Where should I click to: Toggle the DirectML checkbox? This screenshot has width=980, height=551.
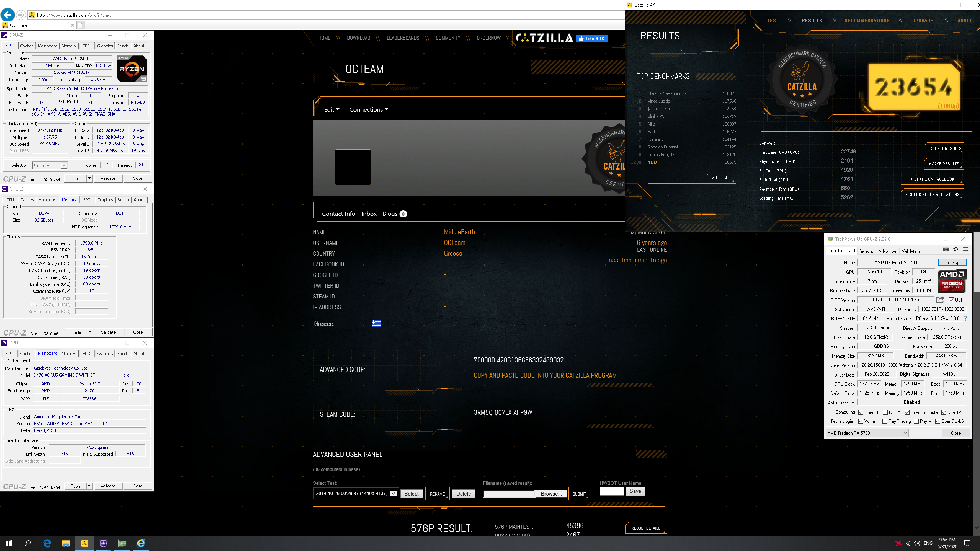[x=944, y=412]
